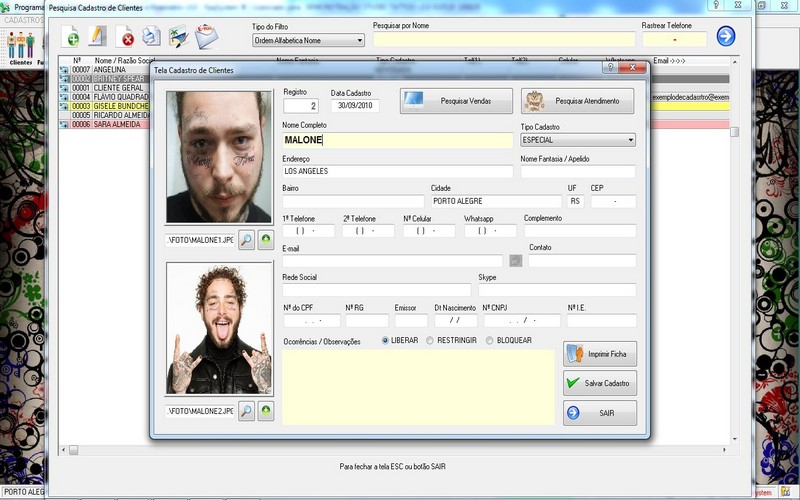Click help question mark of Pesquisa window
Image resolution: width=800 pixels, height=500 pixels.
point(716,5)
